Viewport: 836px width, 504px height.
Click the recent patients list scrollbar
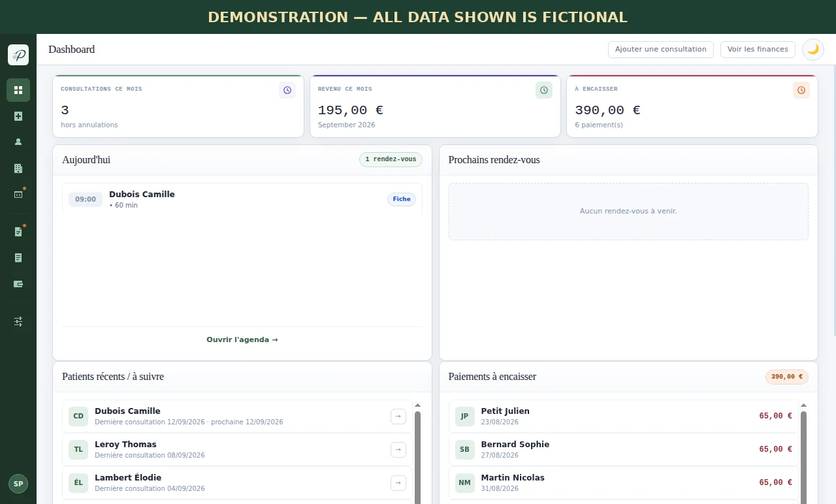tap(417, 457)
